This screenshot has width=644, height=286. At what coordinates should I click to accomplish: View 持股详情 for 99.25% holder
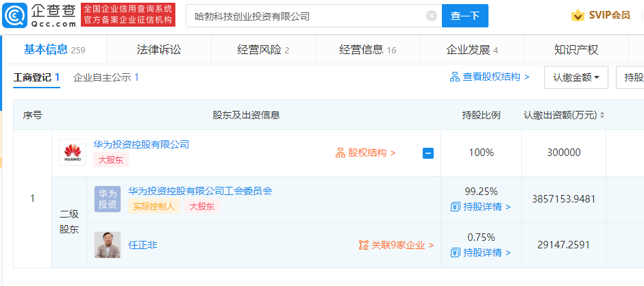click(x=480, y=207)
